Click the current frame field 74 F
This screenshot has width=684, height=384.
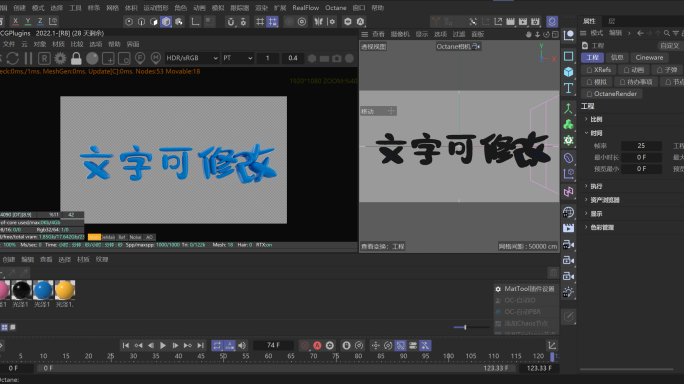pyautogui.click(x=274, y=345)
